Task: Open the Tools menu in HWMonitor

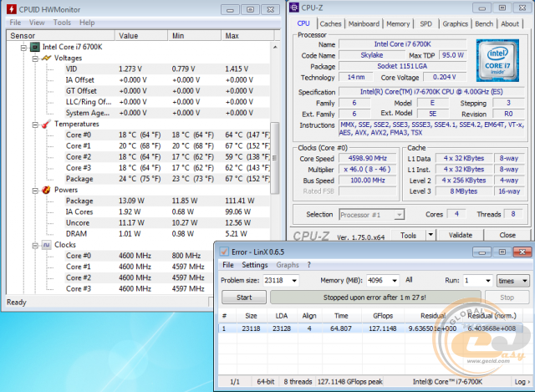Action: click(x=62, y=23)
